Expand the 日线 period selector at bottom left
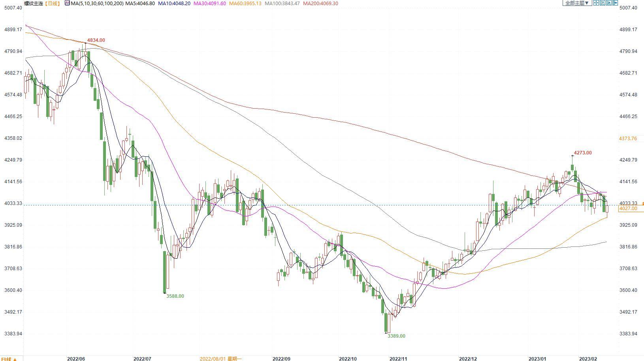 (x=9, y=359)
